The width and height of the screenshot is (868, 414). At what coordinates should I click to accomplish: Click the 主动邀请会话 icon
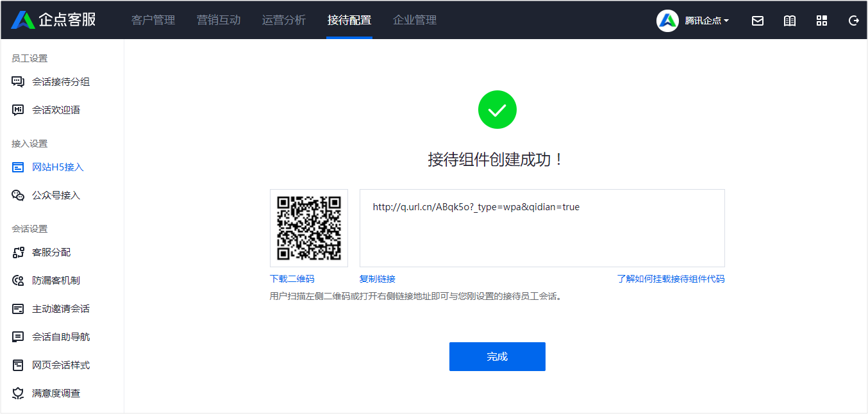tap(18, 309)
